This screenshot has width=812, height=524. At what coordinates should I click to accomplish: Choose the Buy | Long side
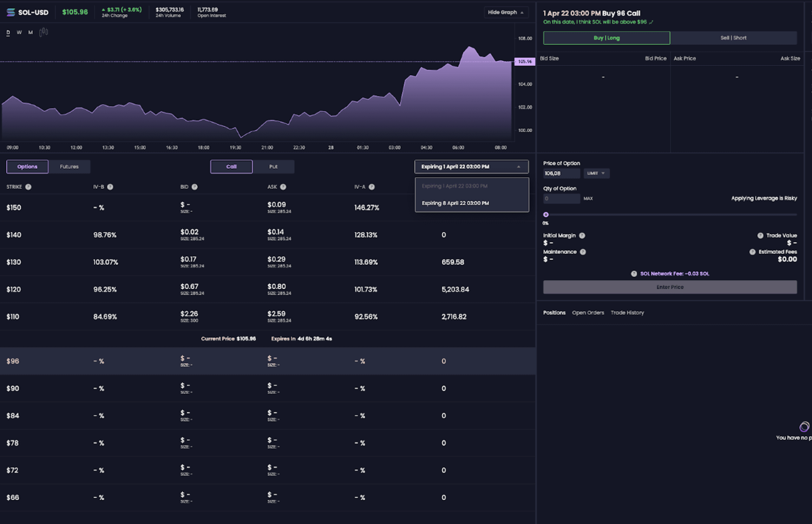click(x=606, y=38)
